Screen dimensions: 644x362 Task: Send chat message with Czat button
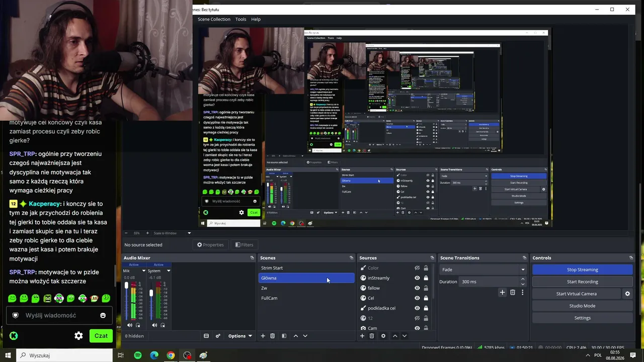101,336
